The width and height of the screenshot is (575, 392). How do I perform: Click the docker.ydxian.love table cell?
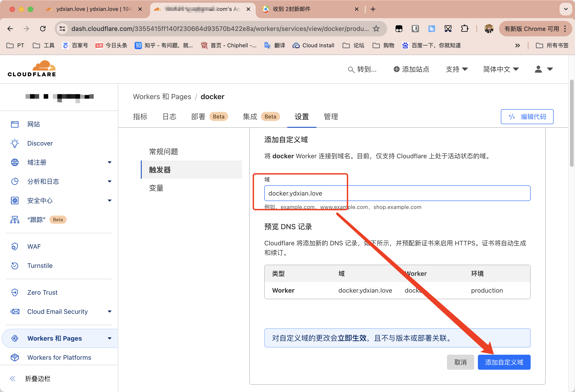coord(365,290)
